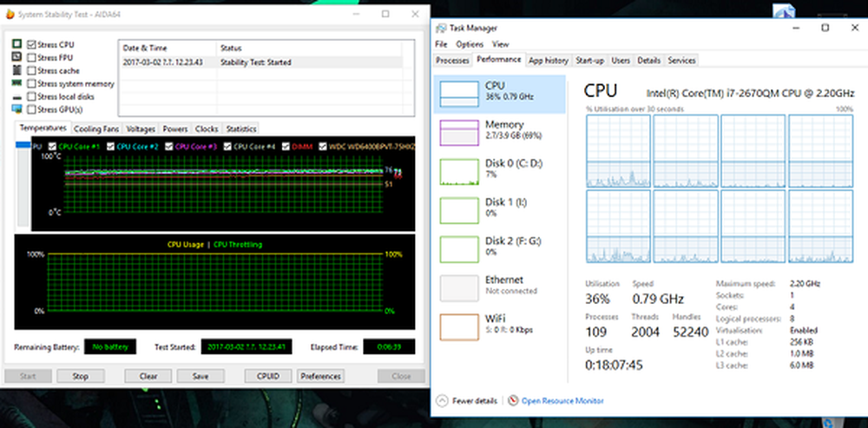This screenshot has height=428, width=868.
Task: Open the Clocks tab in AIDA64
Action: [207, 128]
